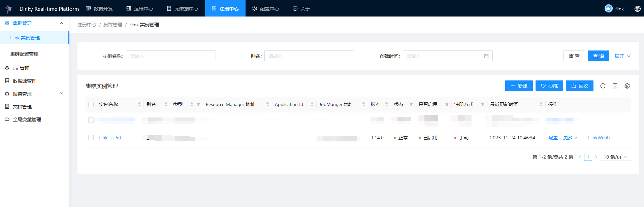Click the language globe icon

pyautogui.click(x=637, y=9)
